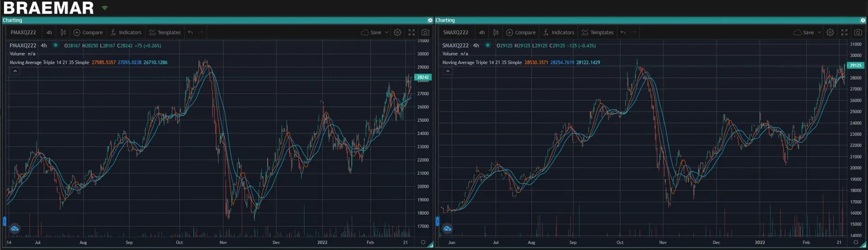
Task: Click blue side handle on right chart edge
Action: click(x=437, y=221)
